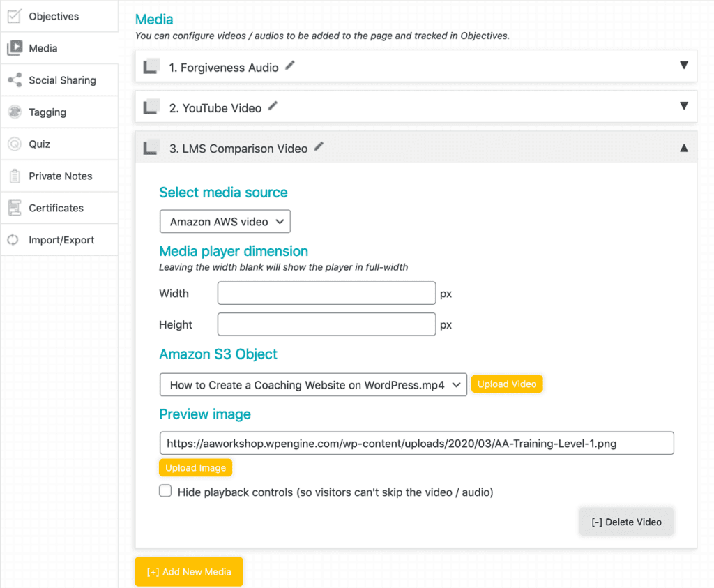Expand the Forgiveness Audio panel arrow
Image resolution: width=714 pixels, height=588 pixels.
click(683, 66)
